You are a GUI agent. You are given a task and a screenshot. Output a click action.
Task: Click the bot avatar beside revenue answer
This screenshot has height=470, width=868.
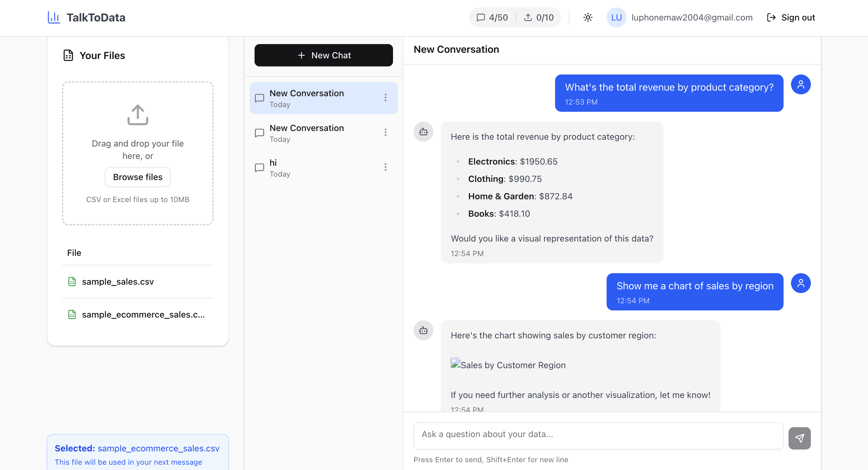[423, 132]
